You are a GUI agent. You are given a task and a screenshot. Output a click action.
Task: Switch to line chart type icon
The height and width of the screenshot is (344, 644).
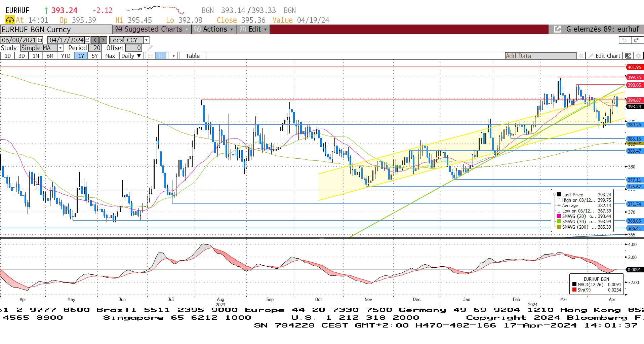[151, 56]
